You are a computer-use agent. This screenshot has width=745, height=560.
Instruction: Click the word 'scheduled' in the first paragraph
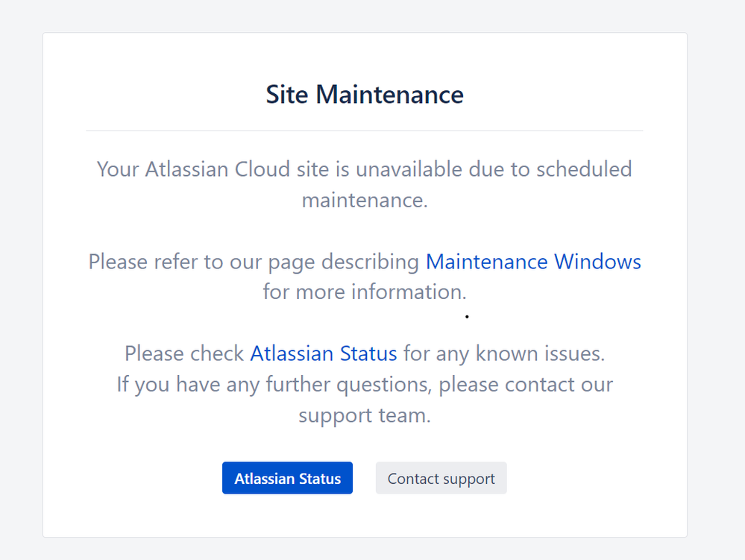(584, 169)
